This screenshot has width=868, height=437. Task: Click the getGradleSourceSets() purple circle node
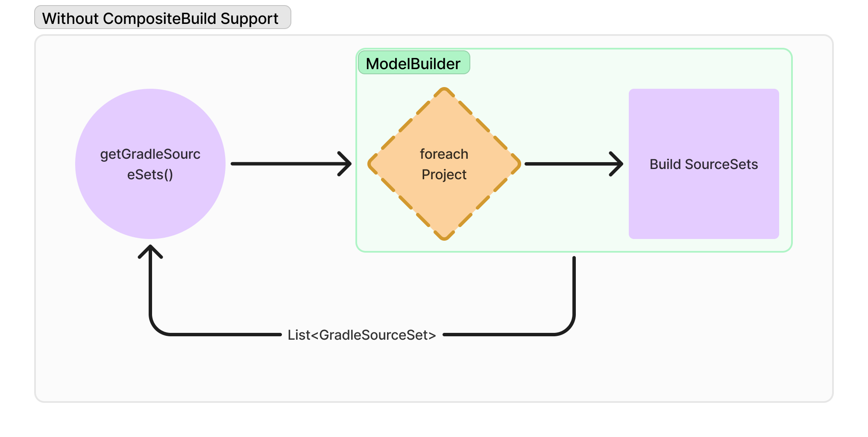(150, 164)
